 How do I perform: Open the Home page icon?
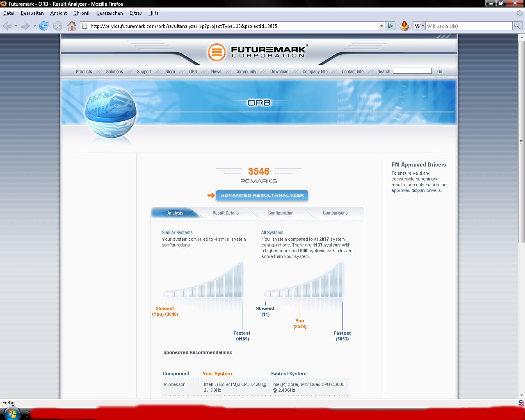pyautogui.click(x=72, y=26)
